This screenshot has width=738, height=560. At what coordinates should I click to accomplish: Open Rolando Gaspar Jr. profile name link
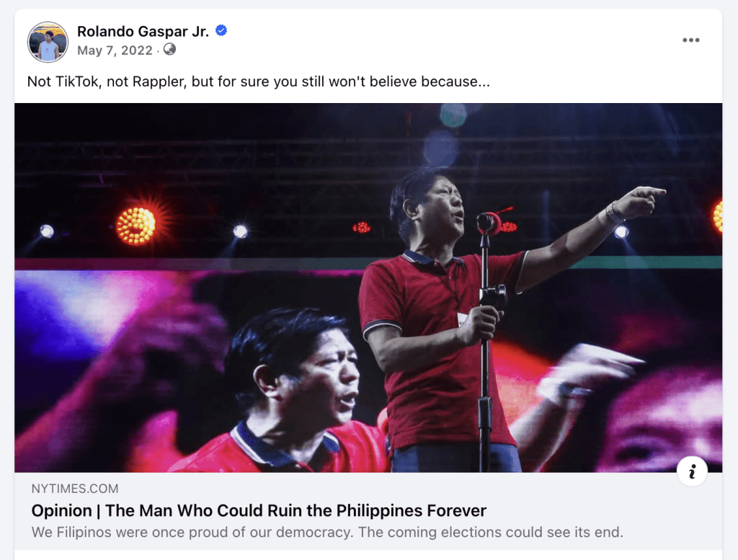(x=143, y=31)
